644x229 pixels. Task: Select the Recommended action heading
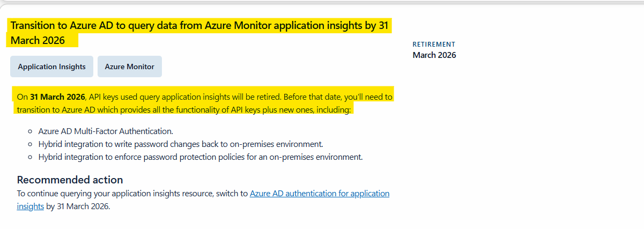click(70, 180)
